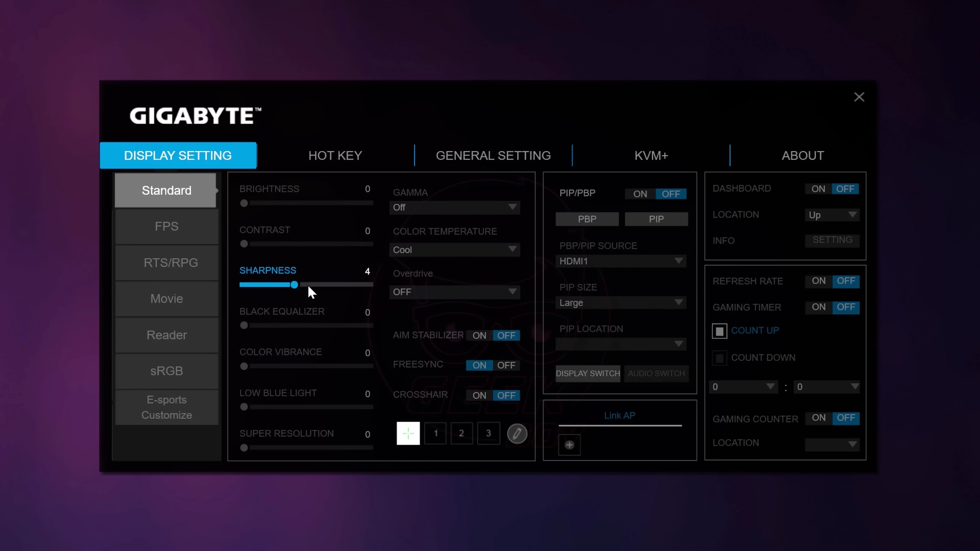Select the FPS picture mode
980x551 pixels.
pyautogui.click(x=167, y=227)
